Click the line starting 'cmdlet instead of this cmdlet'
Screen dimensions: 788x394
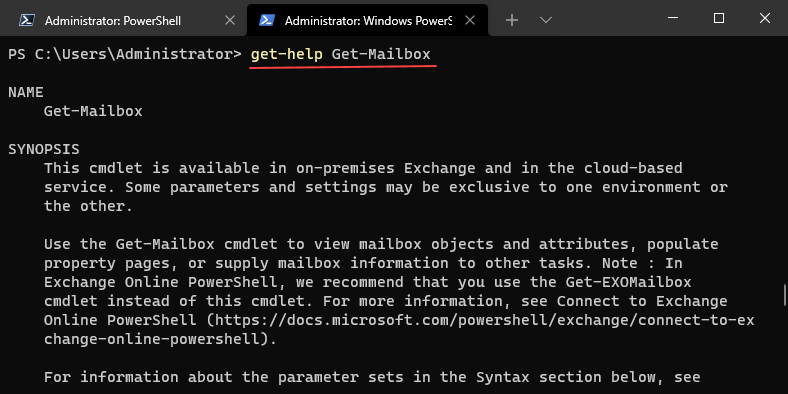[x=385, y=301]
